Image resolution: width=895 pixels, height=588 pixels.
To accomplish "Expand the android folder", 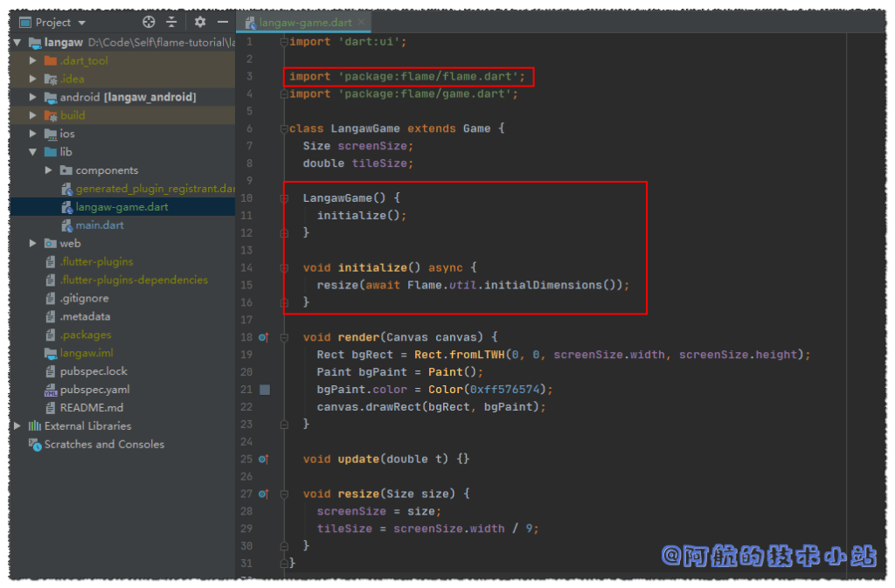I will pos(33,97).
